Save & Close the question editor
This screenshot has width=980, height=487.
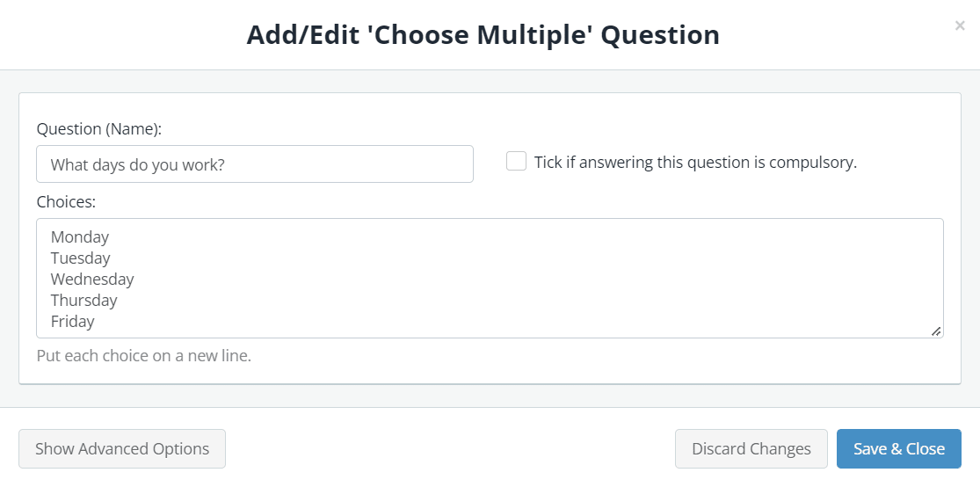tap(899, 449)
